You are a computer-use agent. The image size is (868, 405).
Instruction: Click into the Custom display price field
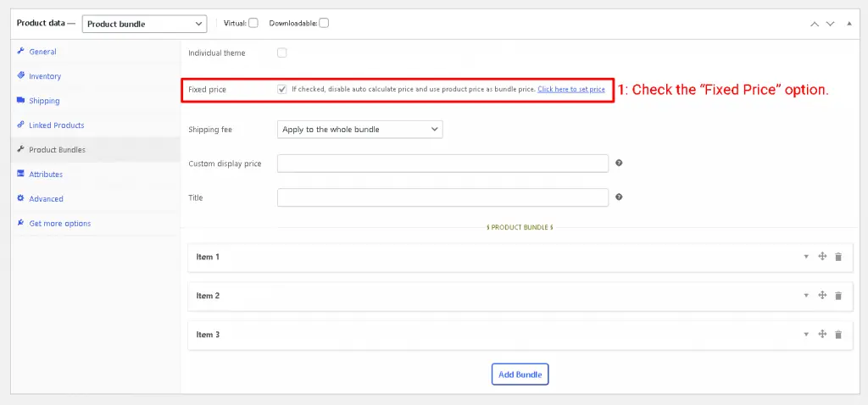click(x=442, y=164)
